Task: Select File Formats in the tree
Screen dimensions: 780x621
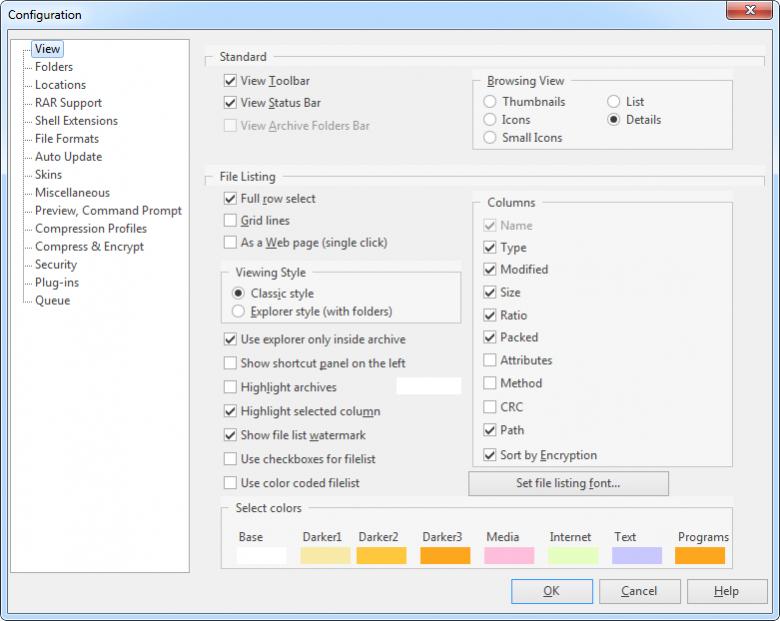Action: (67, 138)
